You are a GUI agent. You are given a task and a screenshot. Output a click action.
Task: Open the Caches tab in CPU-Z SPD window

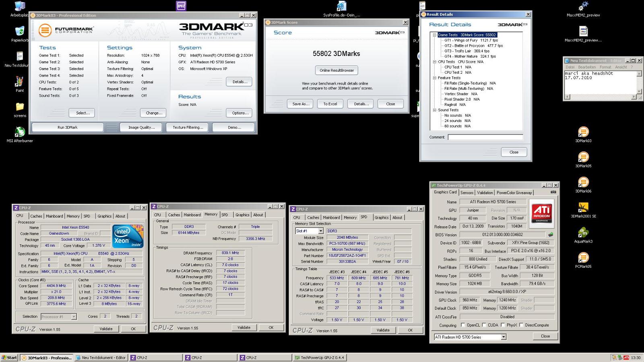point(313,218)
